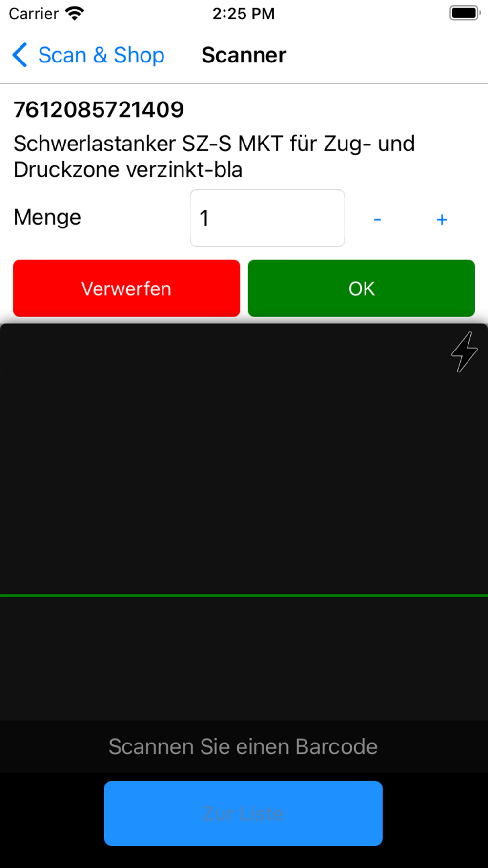Tap the Scanner title in header
This screenshot has height=868, width=488.
click(x=244, y=55)
